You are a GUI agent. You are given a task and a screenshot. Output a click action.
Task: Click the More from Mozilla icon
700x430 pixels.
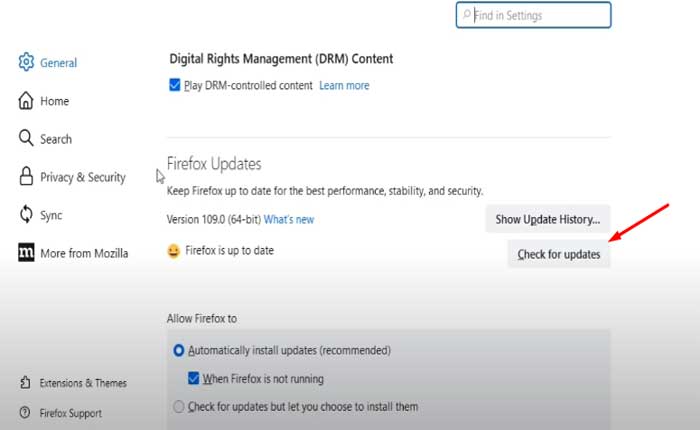pos(26,253)
